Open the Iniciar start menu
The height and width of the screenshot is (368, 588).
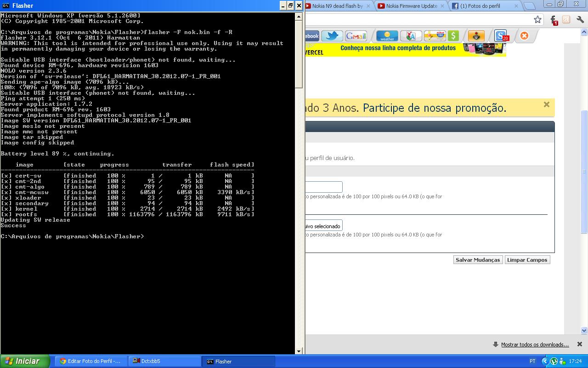[x=25, y=361]
